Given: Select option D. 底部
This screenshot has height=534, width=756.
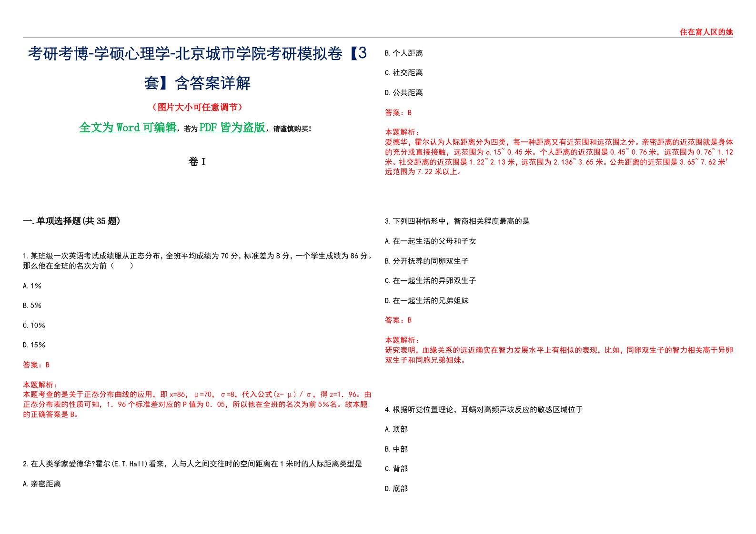Looking at the screenshot, I should [396, 488].
